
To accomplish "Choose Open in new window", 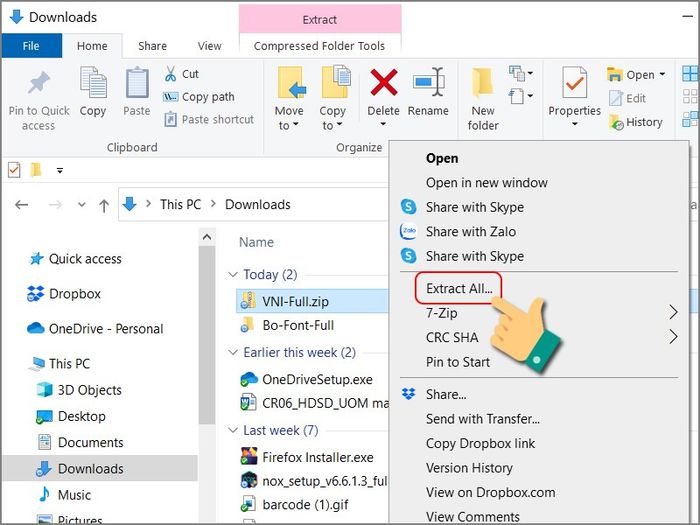I will [487, 183].
